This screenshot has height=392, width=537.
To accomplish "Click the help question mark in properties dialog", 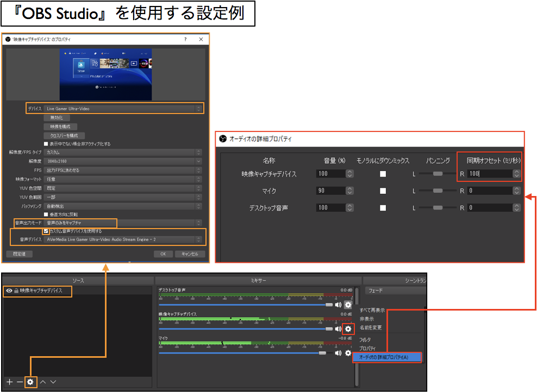I will coord(185,39).
